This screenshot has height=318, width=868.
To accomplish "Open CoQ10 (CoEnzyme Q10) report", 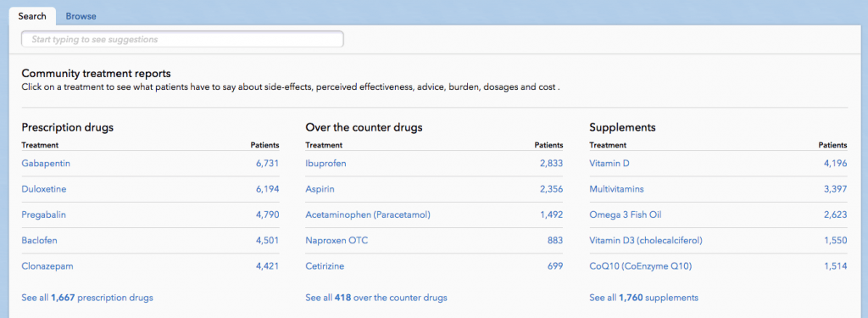I will pos(641,266).
